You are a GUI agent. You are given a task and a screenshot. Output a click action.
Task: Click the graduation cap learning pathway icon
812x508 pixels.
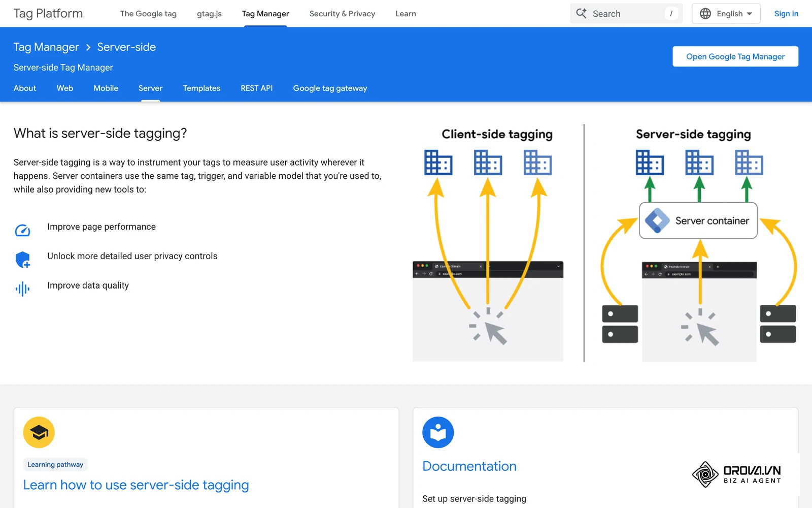pos(39,432)
